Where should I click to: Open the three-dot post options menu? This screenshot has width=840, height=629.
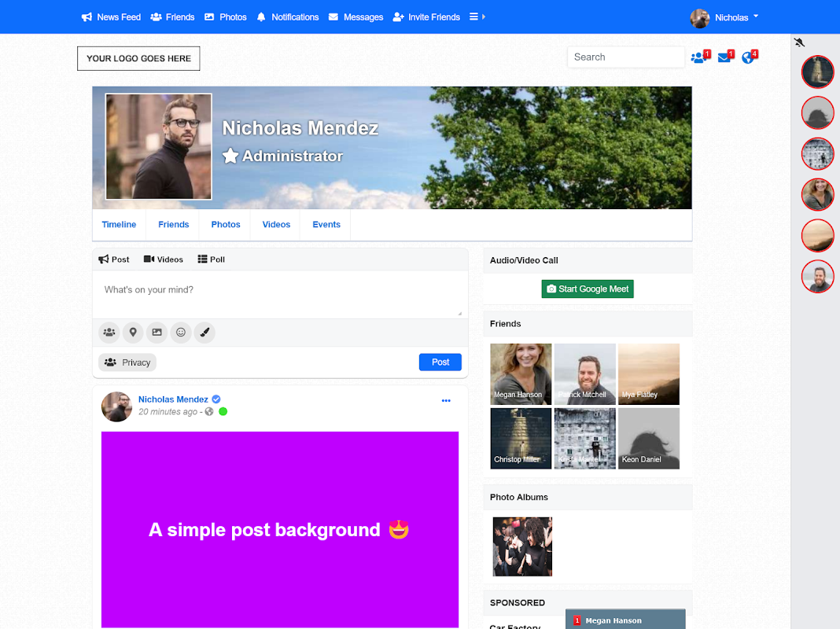click(x=446, y=401)
